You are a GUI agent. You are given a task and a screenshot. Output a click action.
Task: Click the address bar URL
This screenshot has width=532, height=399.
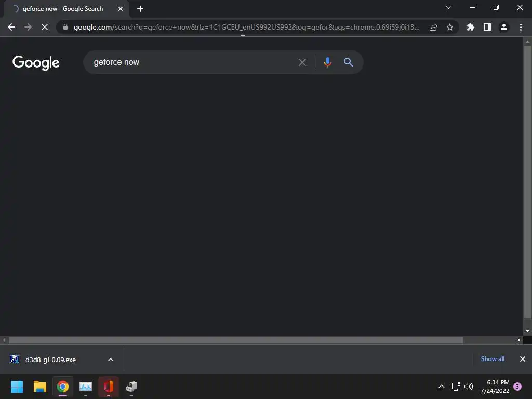click(246, 27)
